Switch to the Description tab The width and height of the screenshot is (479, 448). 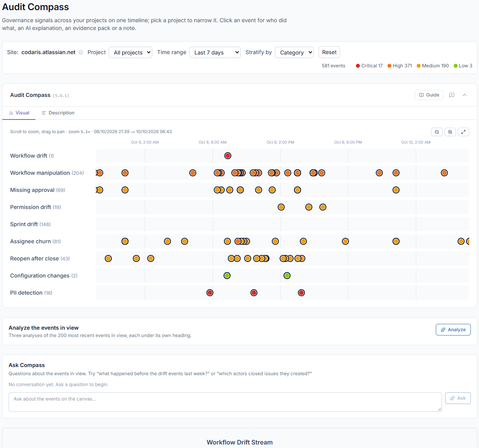pos(58,113)
